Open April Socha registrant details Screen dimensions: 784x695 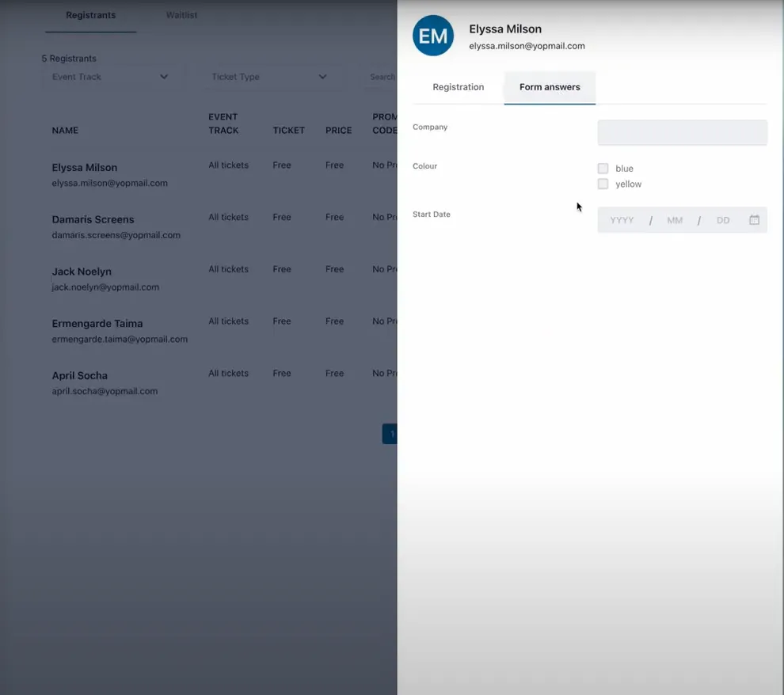79,376
